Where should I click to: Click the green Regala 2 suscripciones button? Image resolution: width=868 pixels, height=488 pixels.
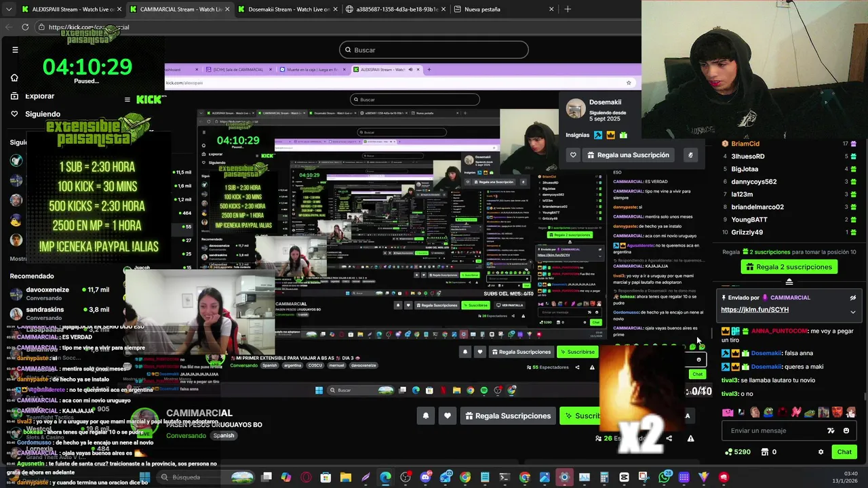coord(789,267)
